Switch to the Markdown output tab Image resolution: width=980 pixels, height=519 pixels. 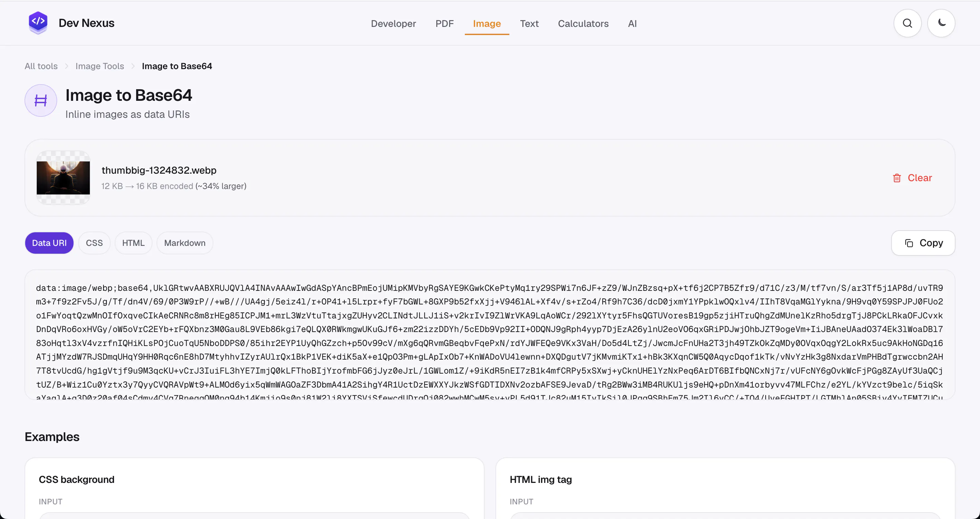tap(184, 243)
